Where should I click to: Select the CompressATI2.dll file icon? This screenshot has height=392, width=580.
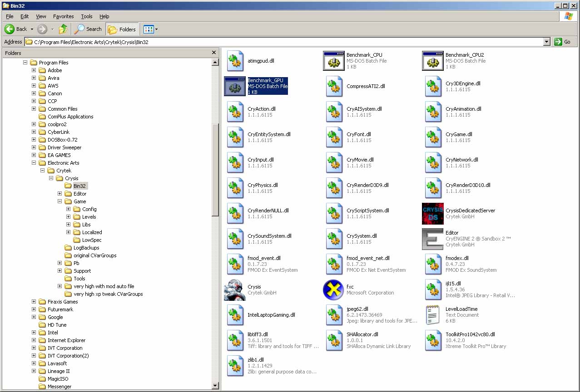click(x=334, y=86)
